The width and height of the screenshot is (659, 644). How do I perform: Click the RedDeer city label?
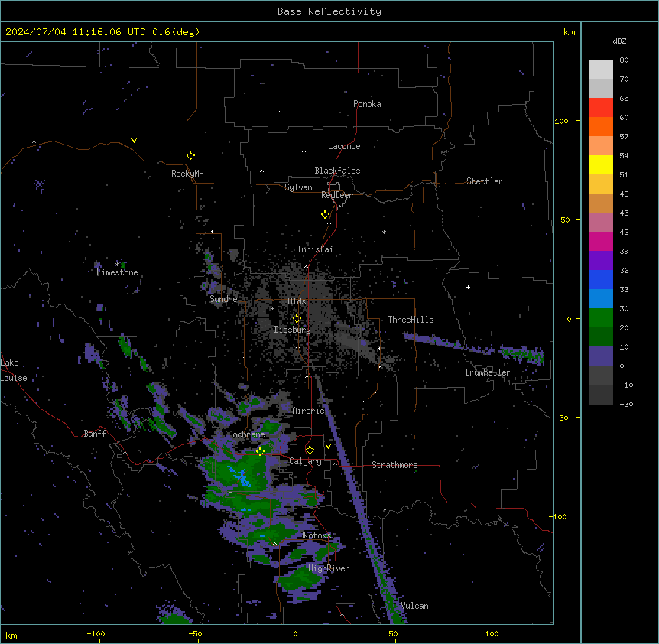[336, 195]
